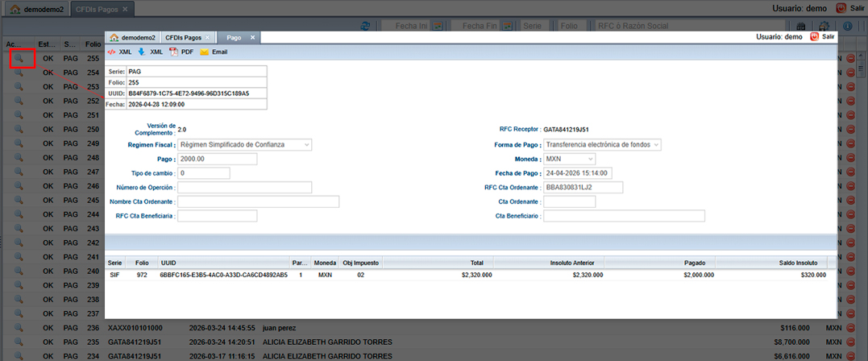The height and width of the screenshot is (361, 868).
Task: Click the Pago amount field
Action: [217, 160]
